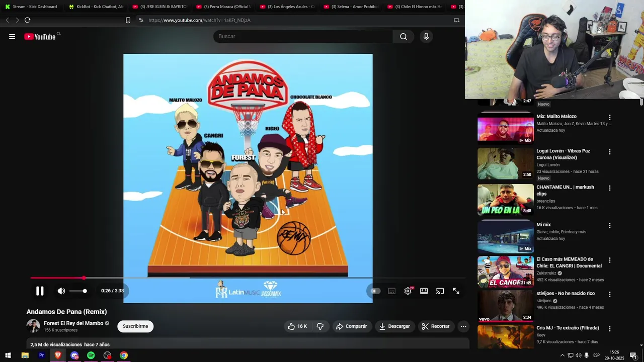644x362 pixels.
Task: Expand the video description box showing views
Action: [248, 344]
